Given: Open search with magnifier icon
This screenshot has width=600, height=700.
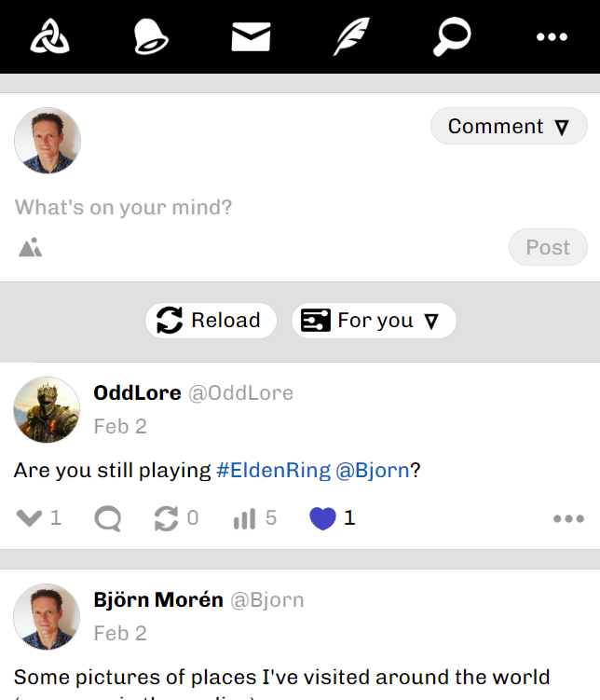Looking at the screenshot, I should point(452,37).
